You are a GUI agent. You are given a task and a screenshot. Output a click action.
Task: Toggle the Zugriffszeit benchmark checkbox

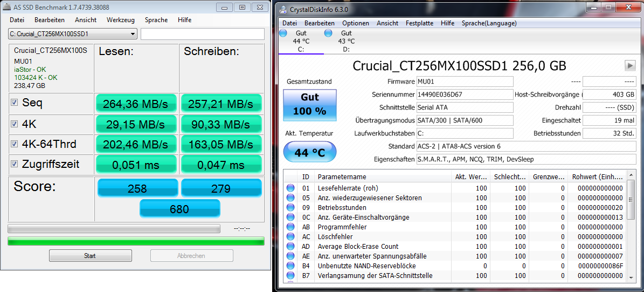15,164
